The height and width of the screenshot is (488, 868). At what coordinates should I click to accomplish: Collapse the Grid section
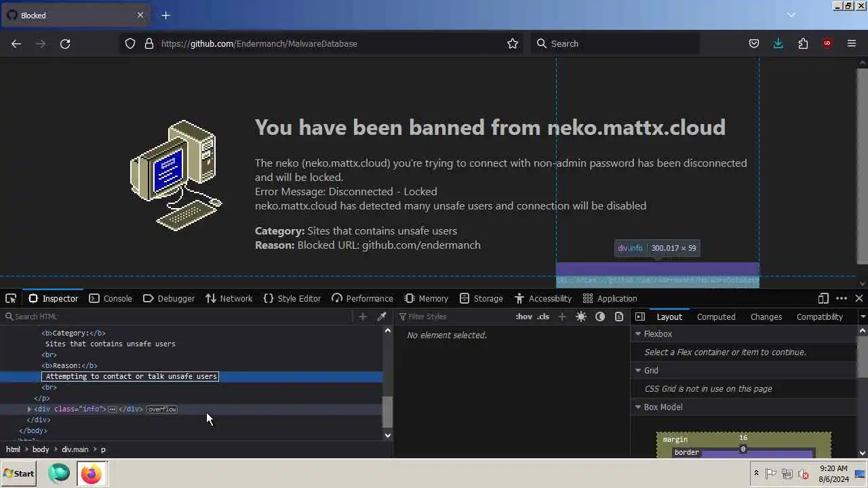click(x=637, y=370)
